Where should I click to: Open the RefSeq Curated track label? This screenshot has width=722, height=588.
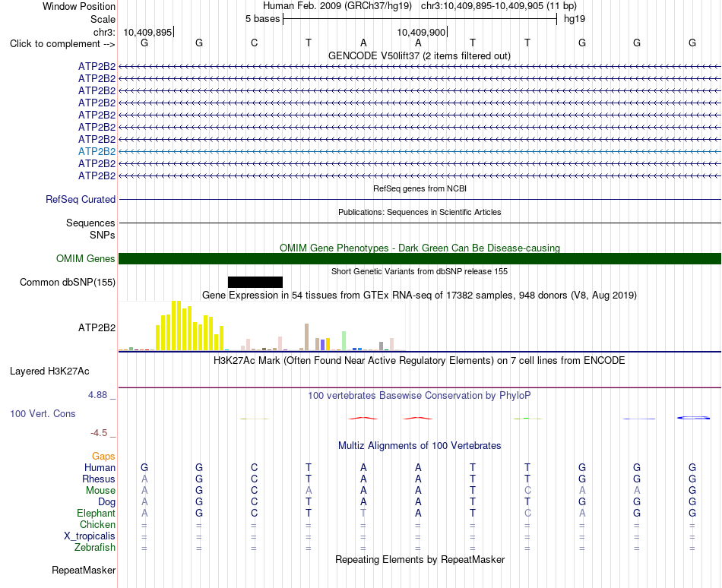point(80,199)
